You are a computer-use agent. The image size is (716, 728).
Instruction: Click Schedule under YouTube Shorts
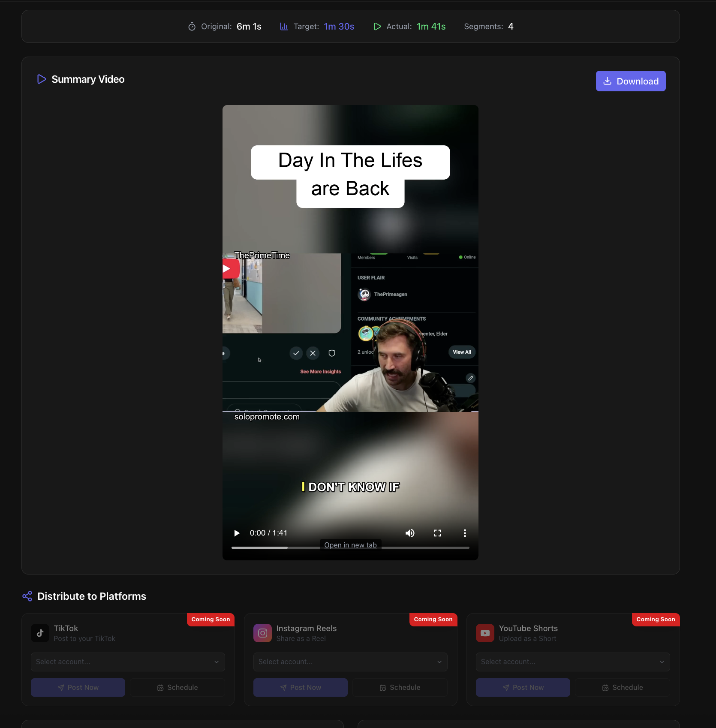click(623, 687)
